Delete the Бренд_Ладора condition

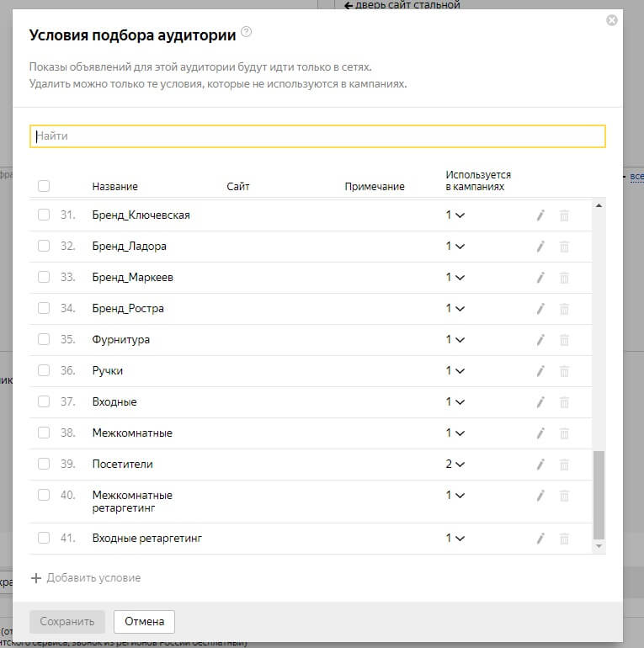click(x=564, y=247)
